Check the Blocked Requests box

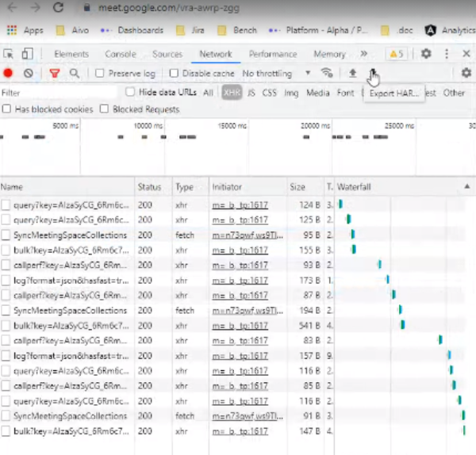coord(104,109)
